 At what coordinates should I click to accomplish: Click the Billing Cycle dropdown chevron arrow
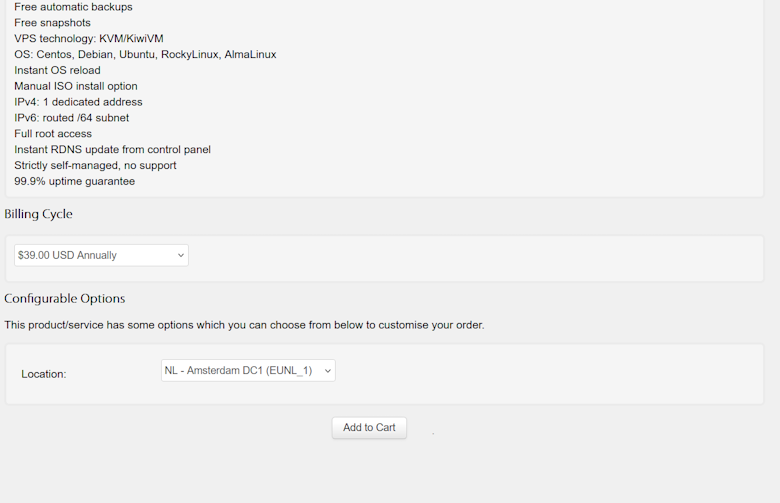point(181,255)
